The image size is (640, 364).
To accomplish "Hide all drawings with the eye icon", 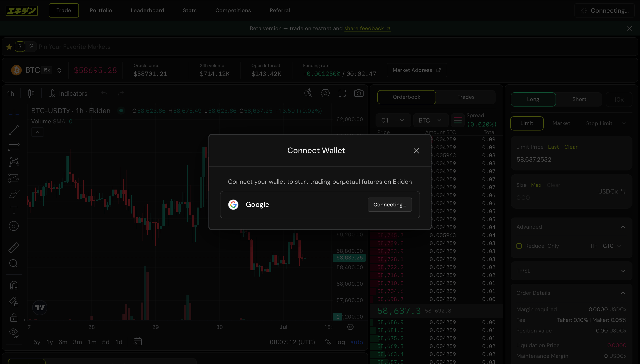I will point(14,333).
